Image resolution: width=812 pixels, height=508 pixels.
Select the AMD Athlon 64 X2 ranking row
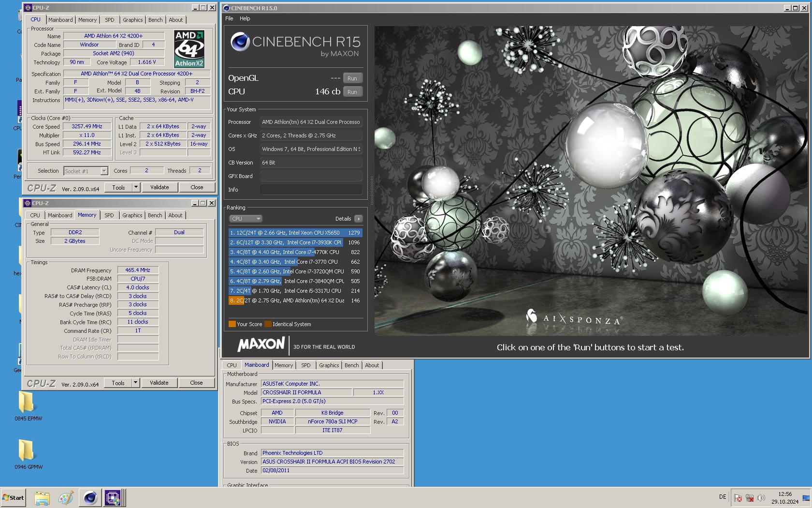(295, 300)
